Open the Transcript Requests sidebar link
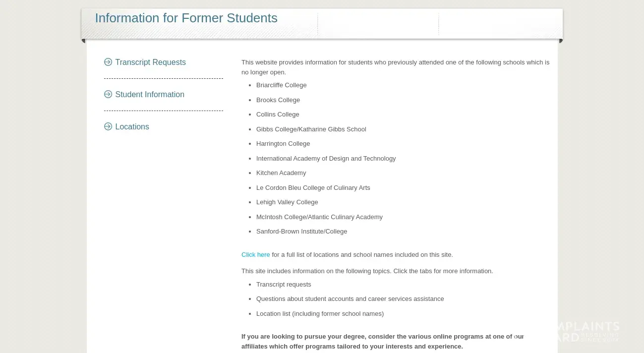644x353 pixels. pyautogui.click(x=150, y=62)
